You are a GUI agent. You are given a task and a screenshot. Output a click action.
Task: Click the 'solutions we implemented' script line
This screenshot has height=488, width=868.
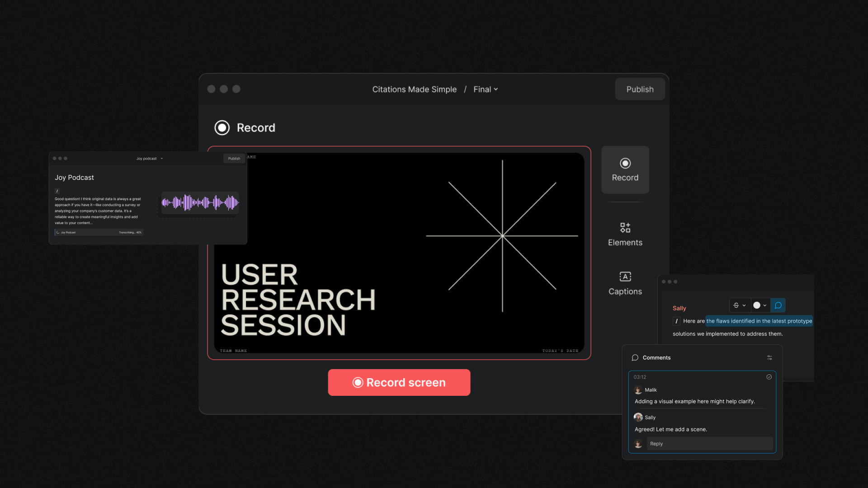click(727, 334)
